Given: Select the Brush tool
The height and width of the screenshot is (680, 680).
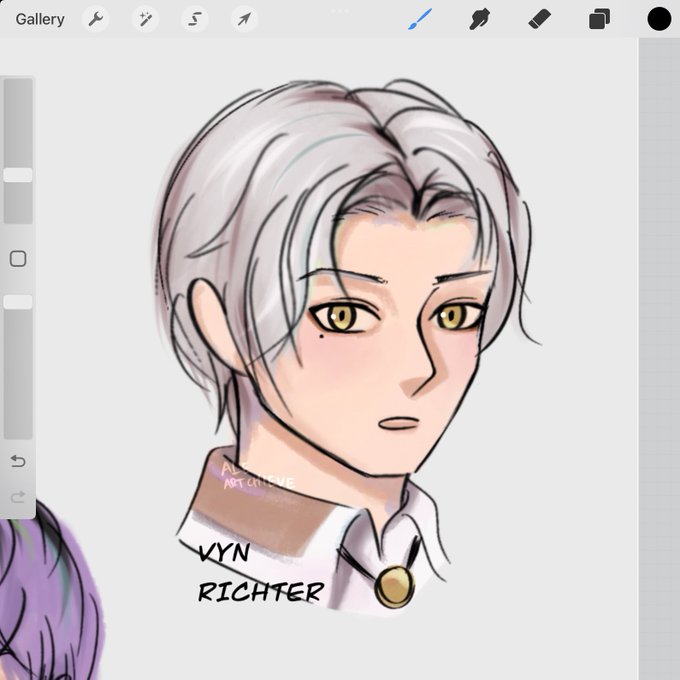Looking at the screenshot, I should [x=420, y=19].
